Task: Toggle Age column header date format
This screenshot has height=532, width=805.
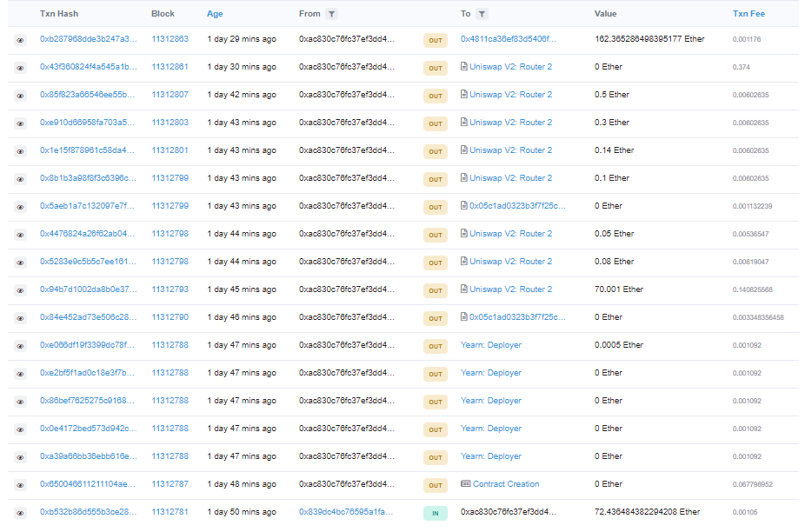Action: coord(215,14)
